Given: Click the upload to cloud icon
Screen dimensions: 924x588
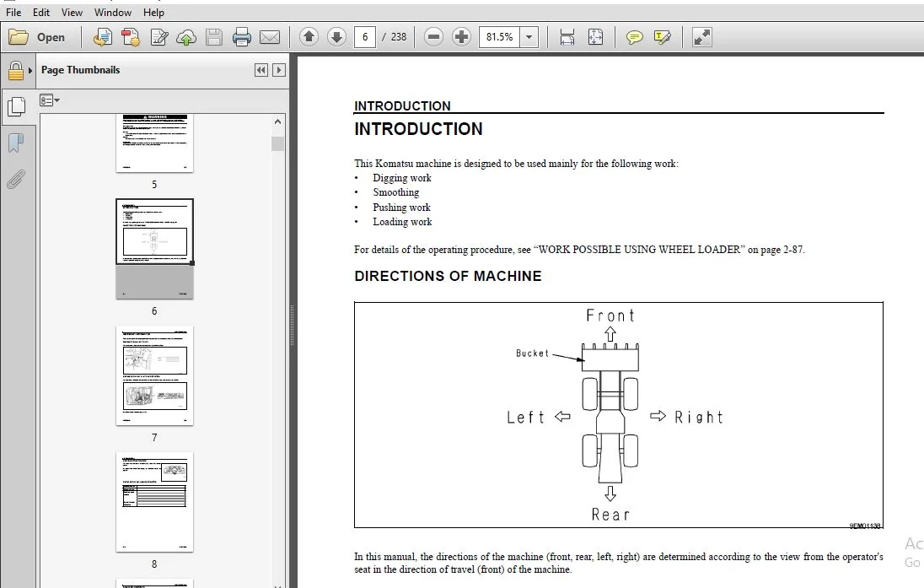Looking at the screenshot, I should pyautogui.click(x=186, y=37).
